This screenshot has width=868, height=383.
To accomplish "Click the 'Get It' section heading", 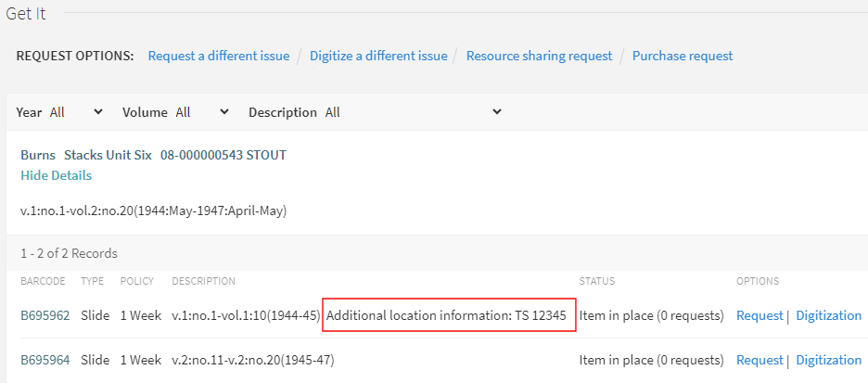I will tap(26, 13).
